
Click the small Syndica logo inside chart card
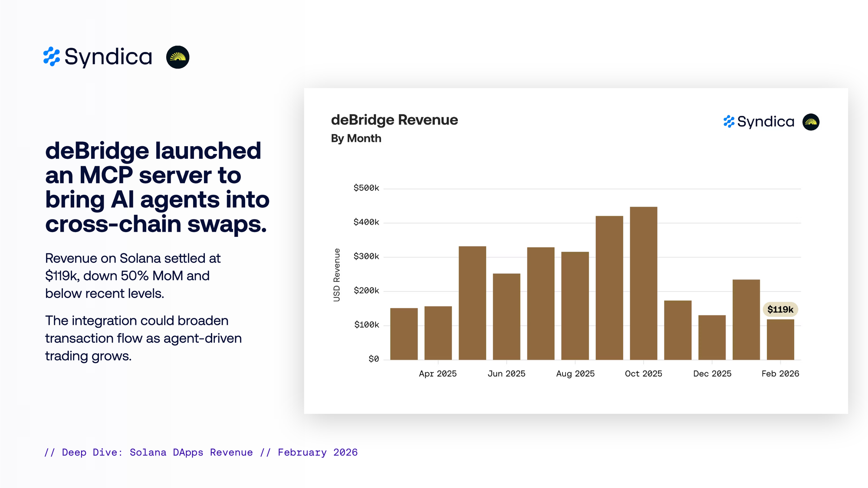coord(759,122)
